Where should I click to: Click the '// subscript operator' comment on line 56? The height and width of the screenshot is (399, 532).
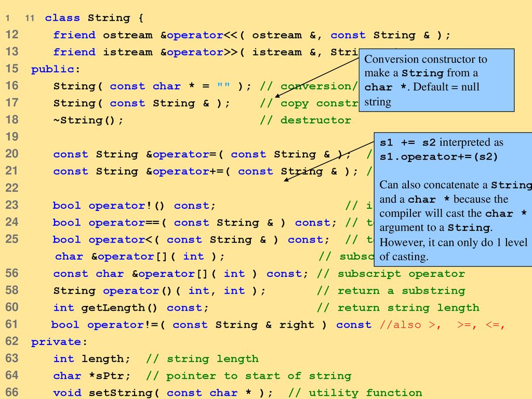391,274
